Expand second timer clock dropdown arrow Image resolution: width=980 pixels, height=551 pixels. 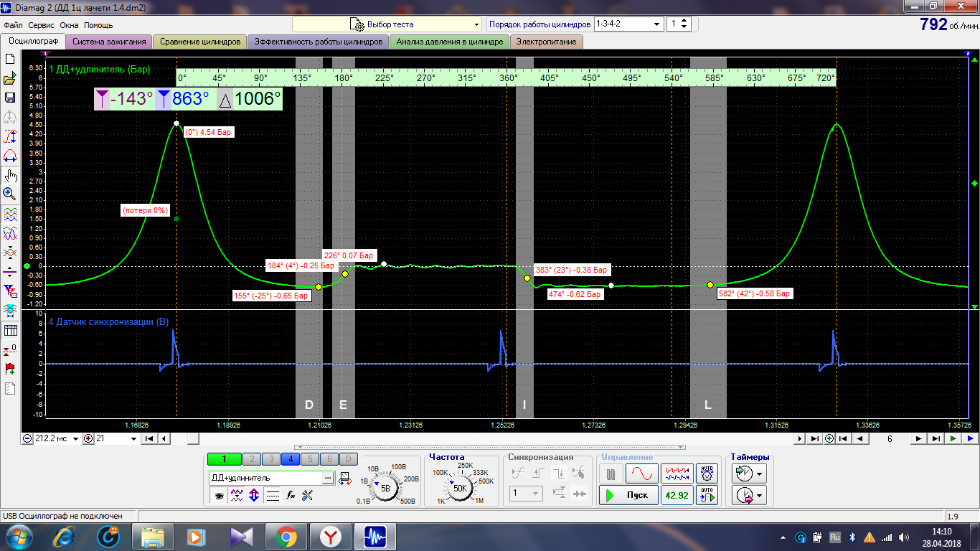pyautogui.click(x=760, y=495)
